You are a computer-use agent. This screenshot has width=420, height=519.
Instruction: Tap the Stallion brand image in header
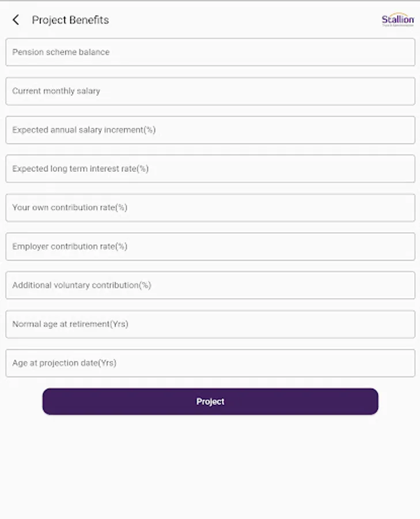pos(398,20)
